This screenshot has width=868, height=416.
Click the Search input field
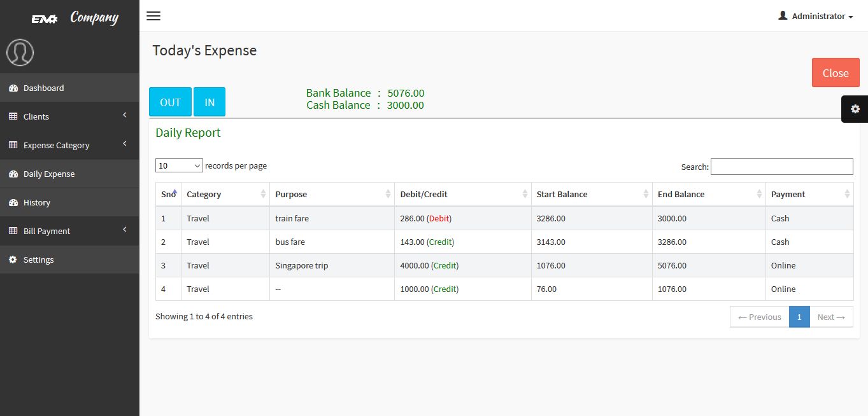[781, 167]
